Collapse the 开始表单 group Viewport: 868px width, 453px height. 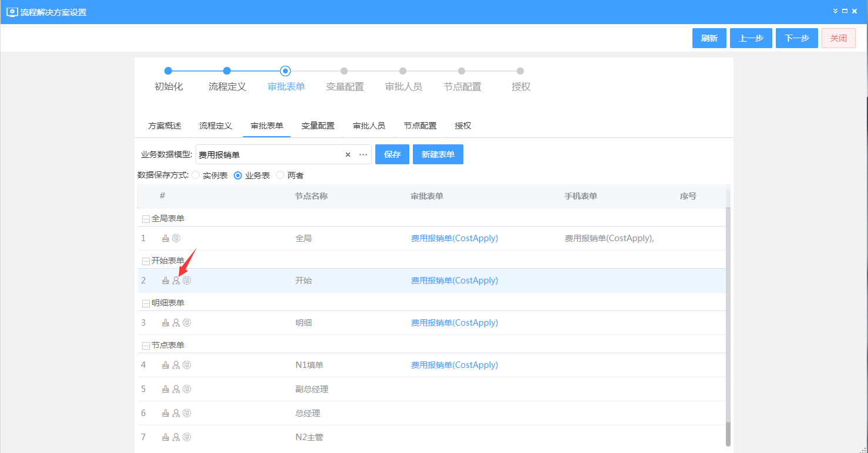click(146, 261)
